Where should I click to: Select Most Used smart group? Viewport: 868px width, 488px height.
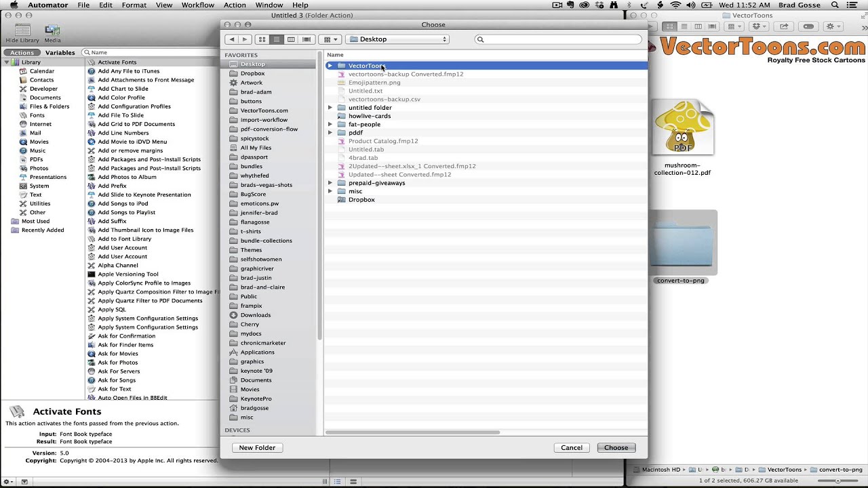[35, 221]
